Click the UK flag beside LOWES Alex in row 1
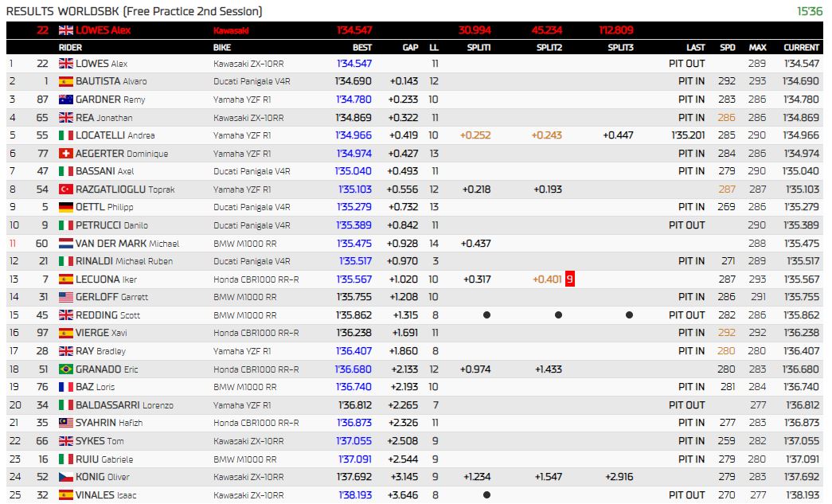Screen dimensions: 832x504 point(66,64)
